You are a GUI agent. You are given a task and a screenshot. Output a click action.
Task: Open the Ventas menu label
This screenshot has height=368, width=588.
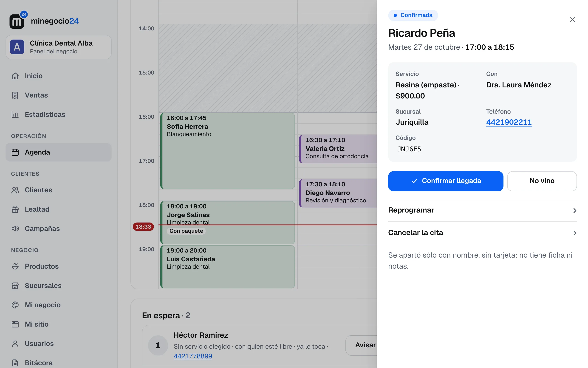click(36, 95)
